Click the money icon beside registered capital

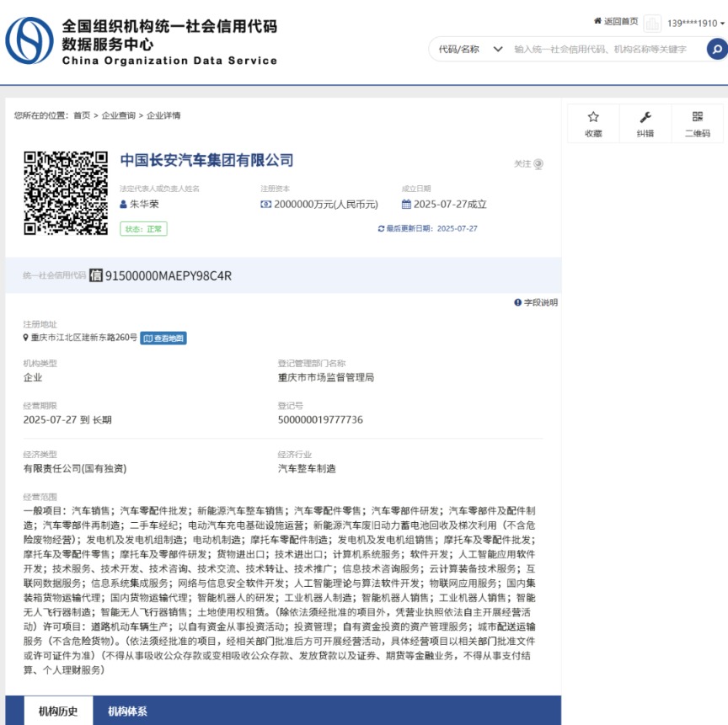(265, 204)
